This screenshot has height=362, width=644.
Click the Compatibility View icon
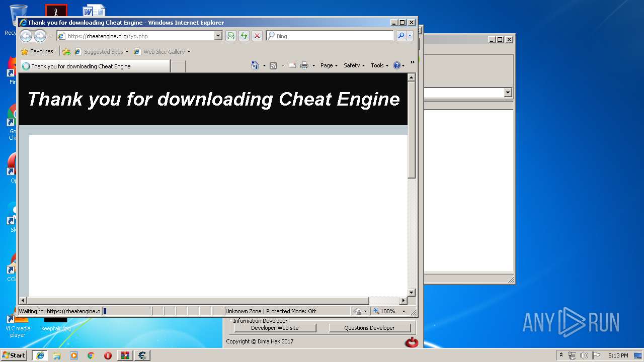point(230,36)
